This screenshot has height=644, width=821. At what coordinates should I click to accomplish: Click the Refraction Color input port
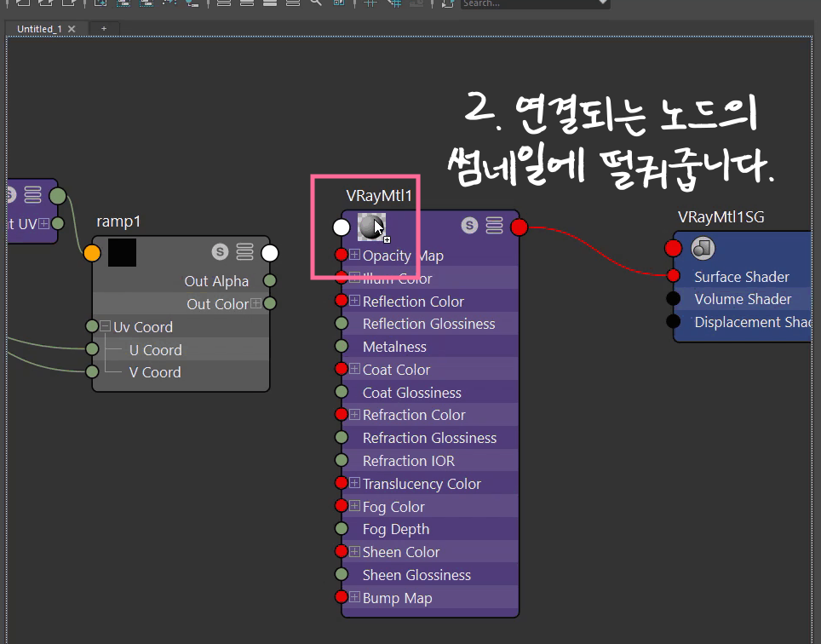pos(342,415)
